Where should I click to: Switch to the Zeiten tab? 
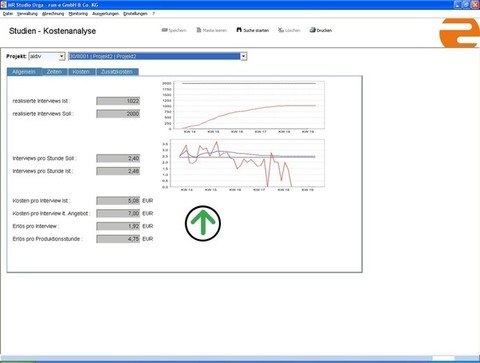(x=54, y=72)
